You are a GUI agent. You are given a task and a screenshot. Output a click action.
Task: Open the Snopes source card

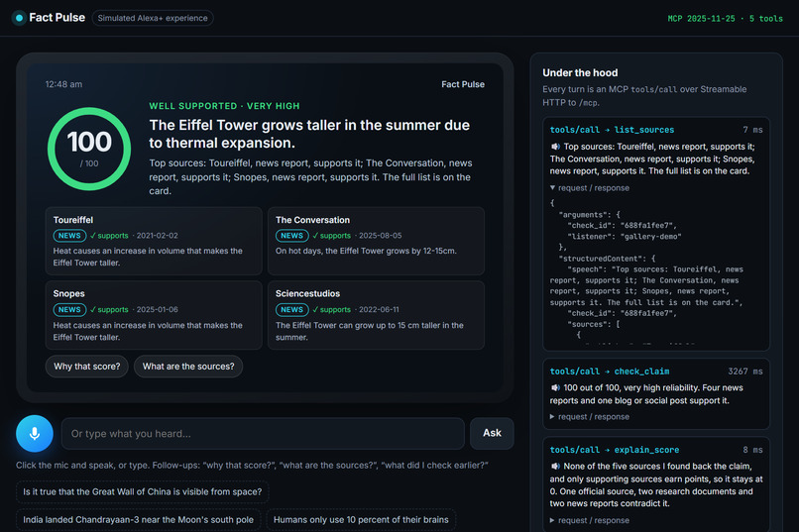[x=154, y=315]
